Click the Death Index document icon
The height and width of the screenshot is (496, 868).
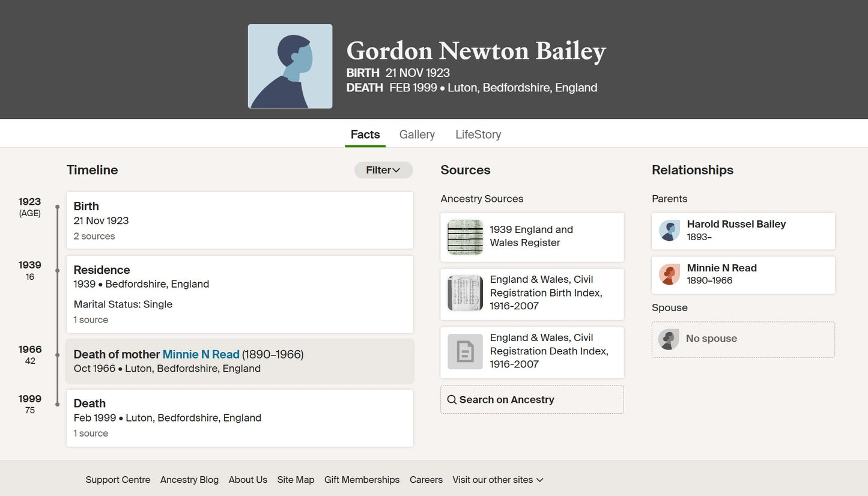[x=465, y=351]
